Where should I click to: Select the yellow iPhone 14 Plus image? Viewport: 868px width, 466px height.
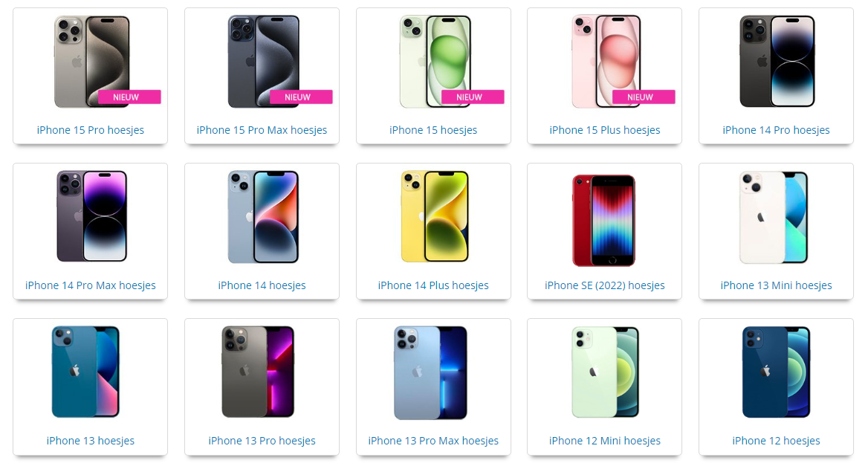coord(435,216)
